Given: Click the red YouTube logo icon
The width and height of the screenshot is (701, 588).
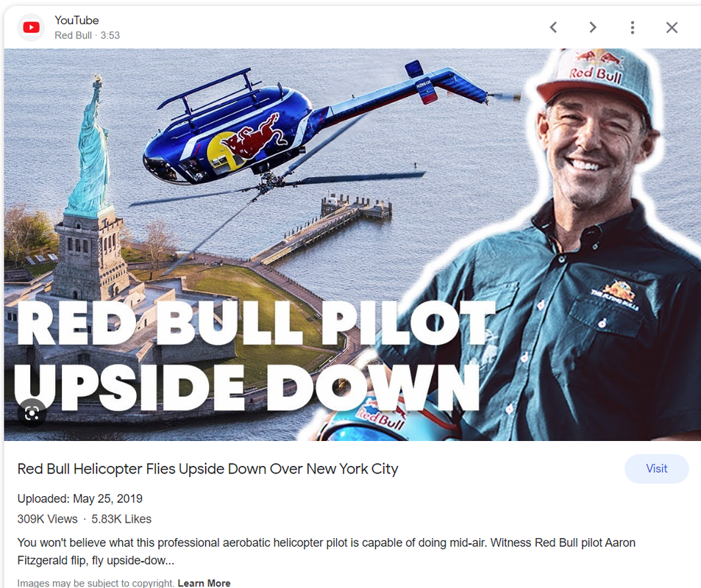Looking at the screenshot, I should pos(31,28).
